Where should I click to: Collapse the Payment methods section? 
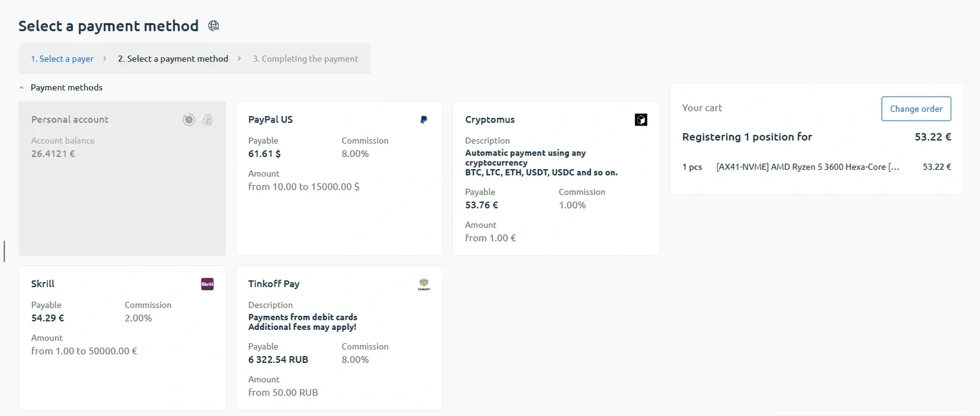pos(22,87)
